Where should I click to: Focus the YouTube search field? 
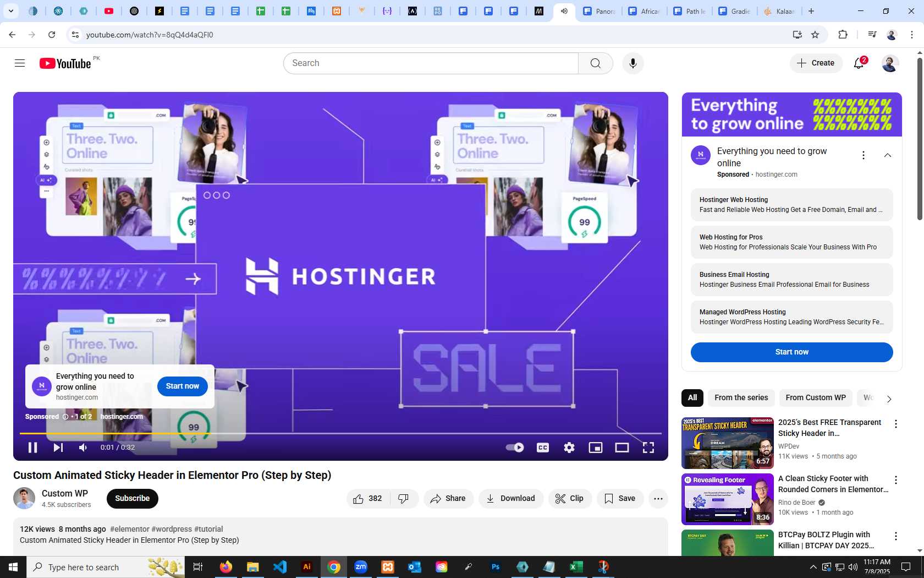coord(431,63)
